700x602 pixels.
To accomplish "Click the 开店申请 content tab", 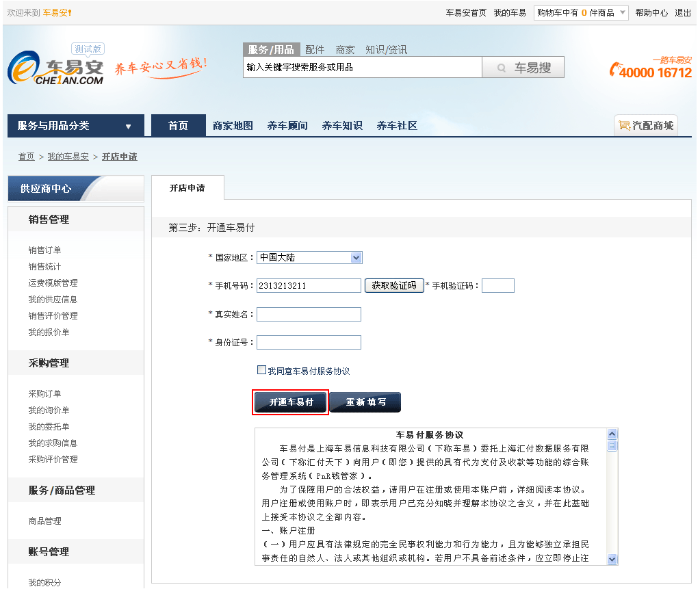I will coord(187,188).
